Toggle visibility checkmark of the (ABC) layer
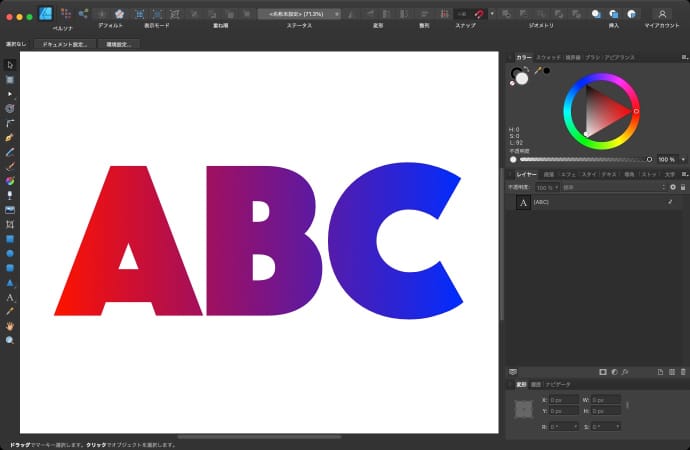This screenshot has height=450, width=690. pyautogui.click(x=669, y=202)
